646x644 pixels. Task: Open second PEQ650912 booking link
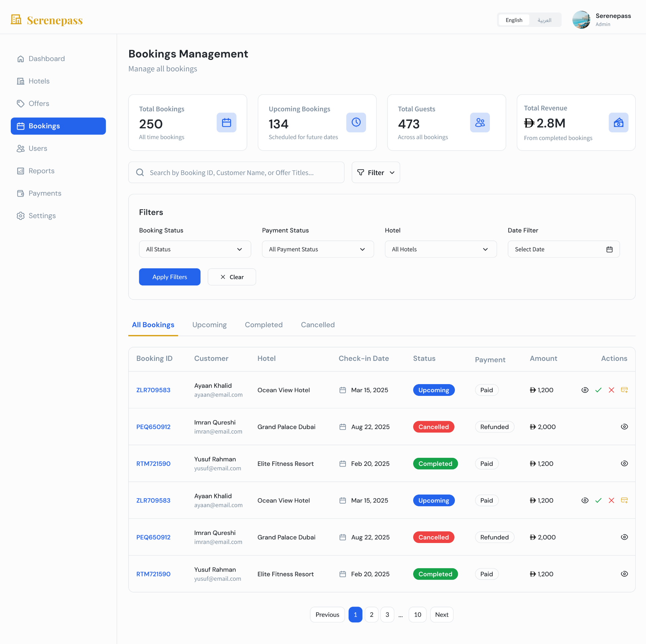coord(153,537)
